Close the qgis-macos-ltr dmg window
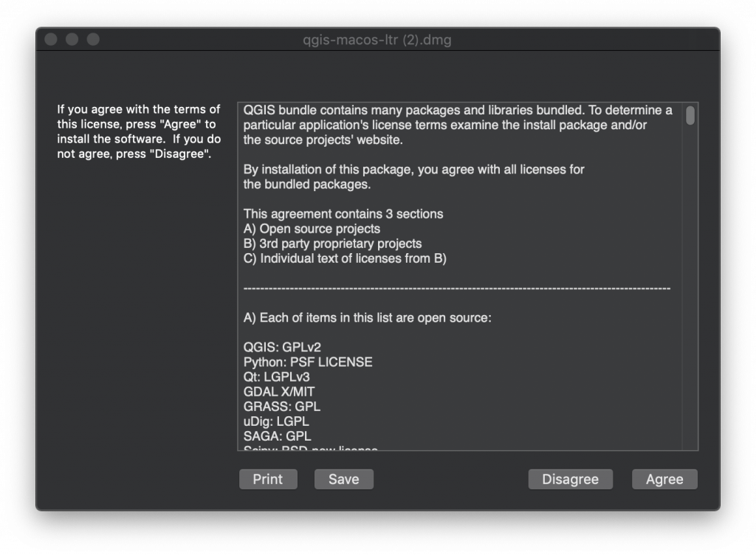Screen dimensions: 756x555 51,40
